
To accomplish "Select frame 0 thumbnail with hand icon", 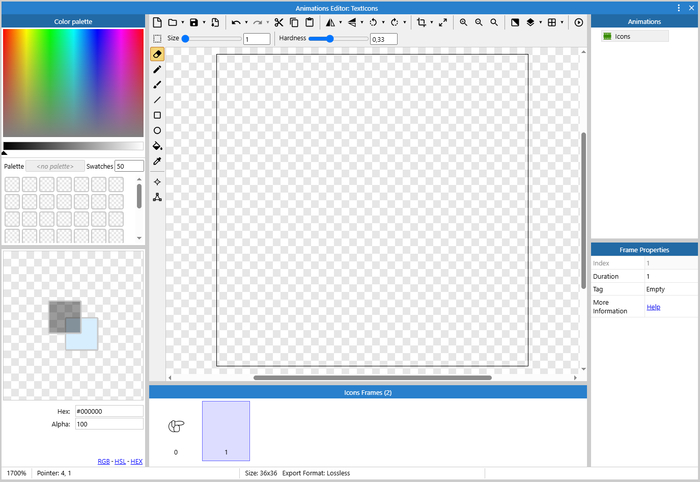I will point(176,427).
